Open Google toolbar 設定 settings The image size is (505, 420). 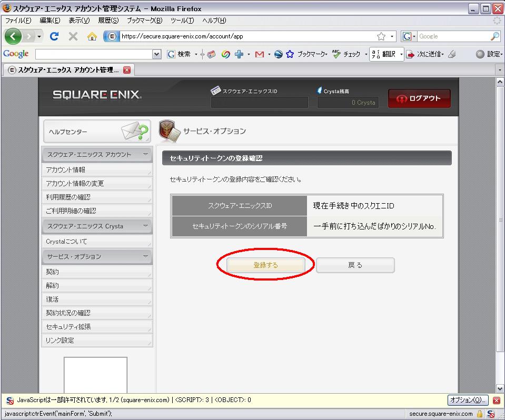click(489, 54)
